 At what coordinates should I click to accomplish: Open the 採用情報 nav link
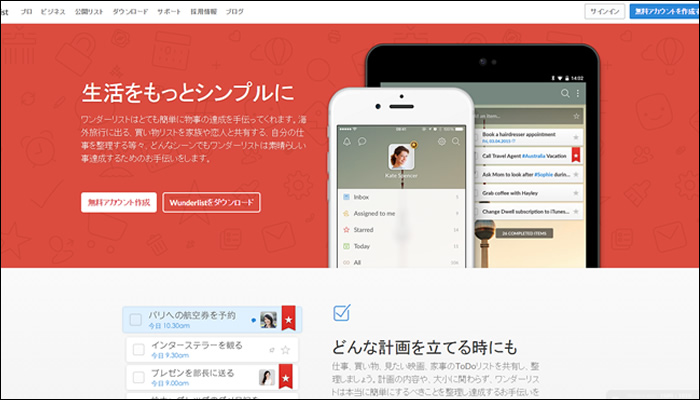click(204, 12)
